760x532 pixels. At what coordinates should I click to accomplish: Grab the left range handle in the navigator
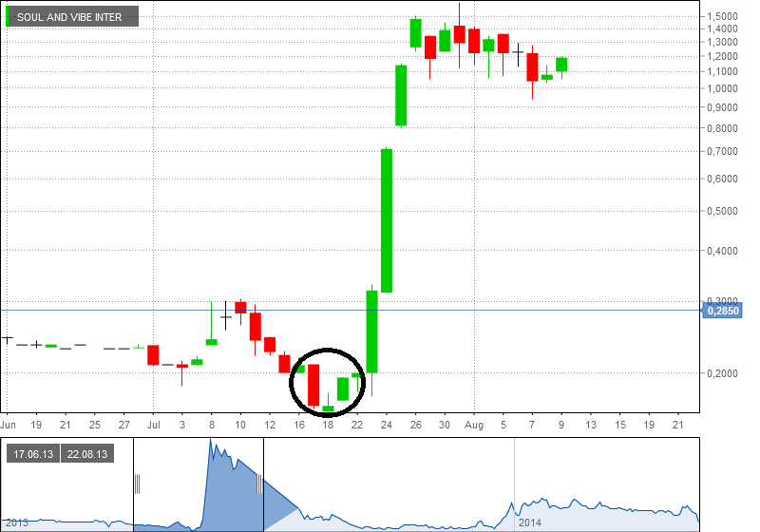[x=137, y=484]
